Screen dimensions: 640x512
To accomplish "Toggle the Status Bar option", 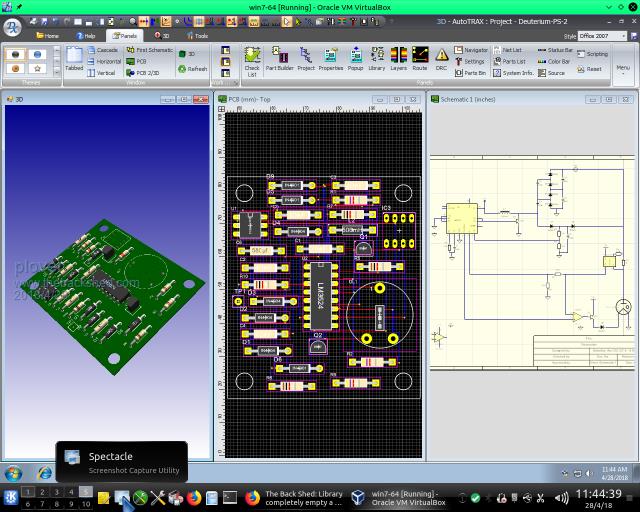I will (x=555, y=50).
